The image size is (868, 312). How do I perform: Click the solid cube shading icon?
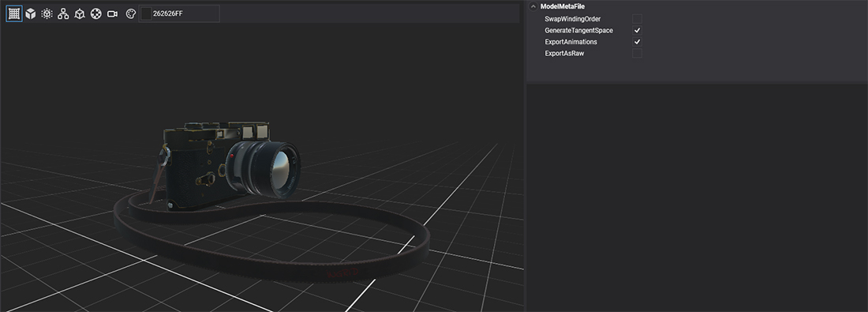31,14
